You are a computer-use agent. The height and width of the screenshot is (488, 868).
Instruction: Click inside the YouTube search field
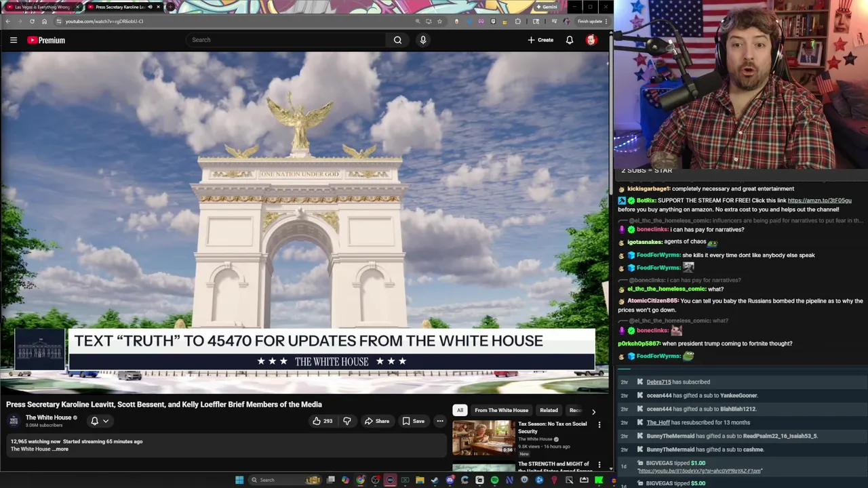pos(286,40)
